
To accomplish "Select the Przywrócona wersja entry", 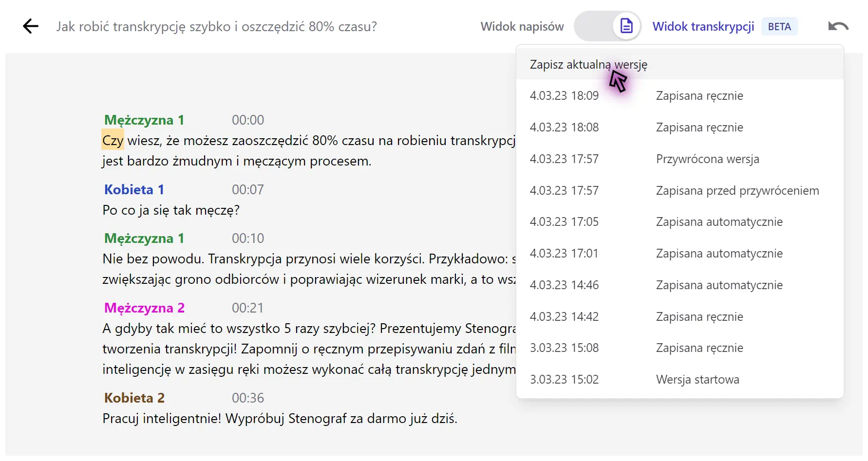I will pos(680,159).
